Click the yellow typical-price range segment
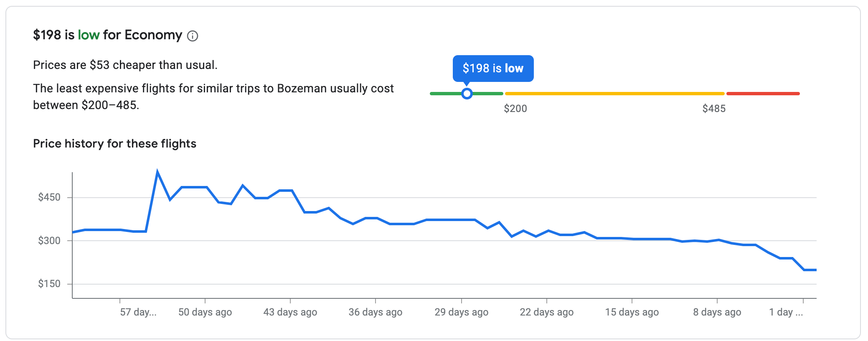The image size is (868, 341). pos(614,94)
